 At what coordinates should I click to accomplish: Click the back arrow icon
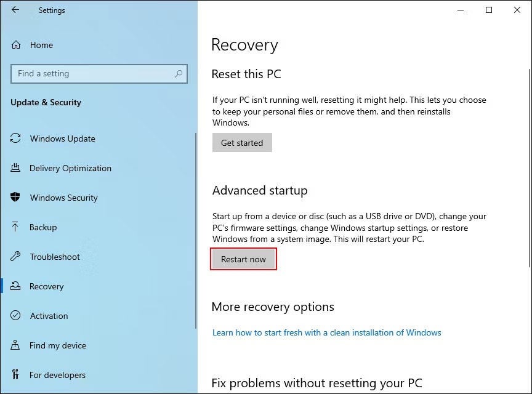(15, 10)
